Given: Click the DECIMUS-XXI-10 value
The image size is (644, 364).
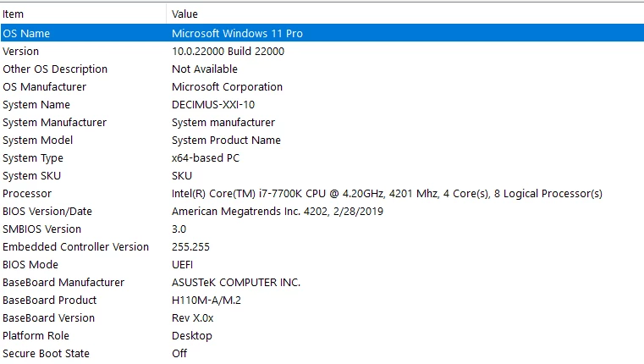Looking at the screenshot, I should point(213,105).
